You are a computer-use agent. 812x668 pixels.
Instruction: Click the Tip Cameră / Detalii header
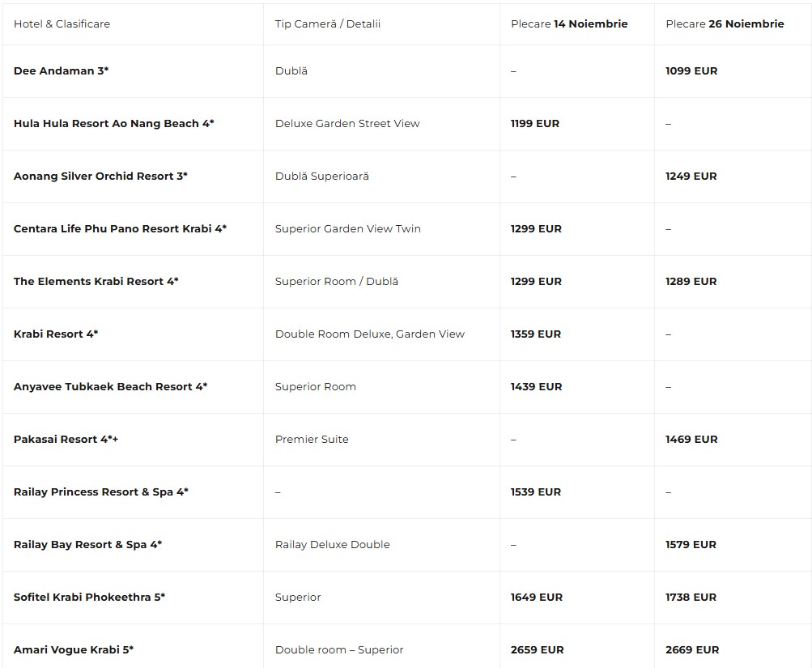click(328, 23)
